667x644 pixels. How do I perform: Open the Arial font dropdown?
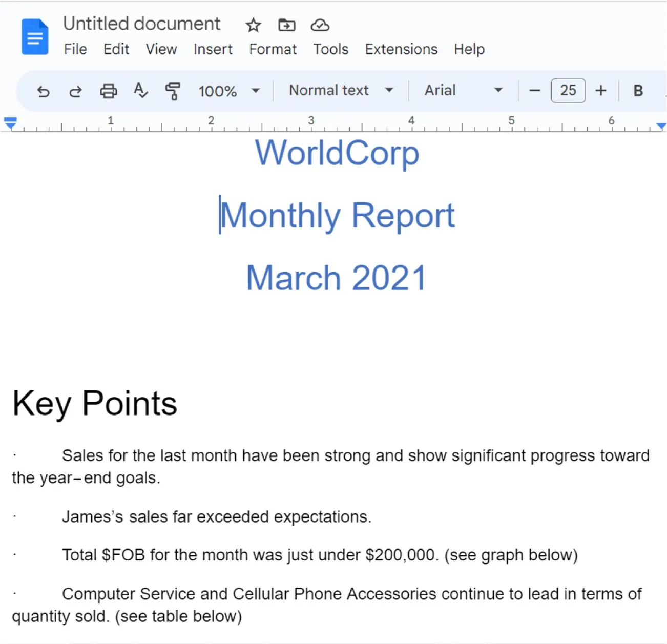coord(463,90)
